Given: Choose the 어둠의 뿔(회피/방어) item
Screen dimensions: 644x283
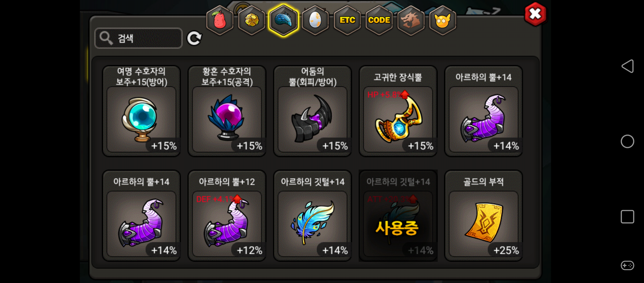Looking at the screenshot, I should point(313,111).
